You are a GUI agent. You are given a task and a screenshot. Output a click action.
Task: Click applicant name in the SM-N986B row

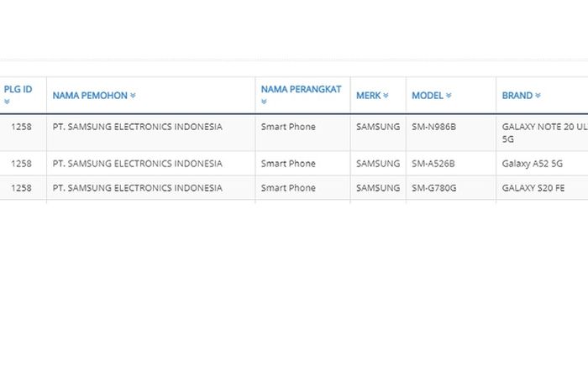pyautogui.click(x=137, y=128)
